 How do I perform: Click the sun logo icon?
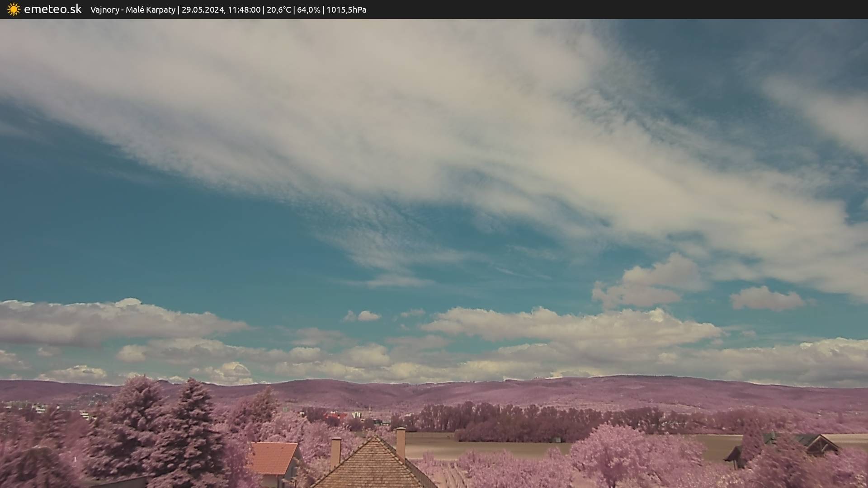coord(14,9)
